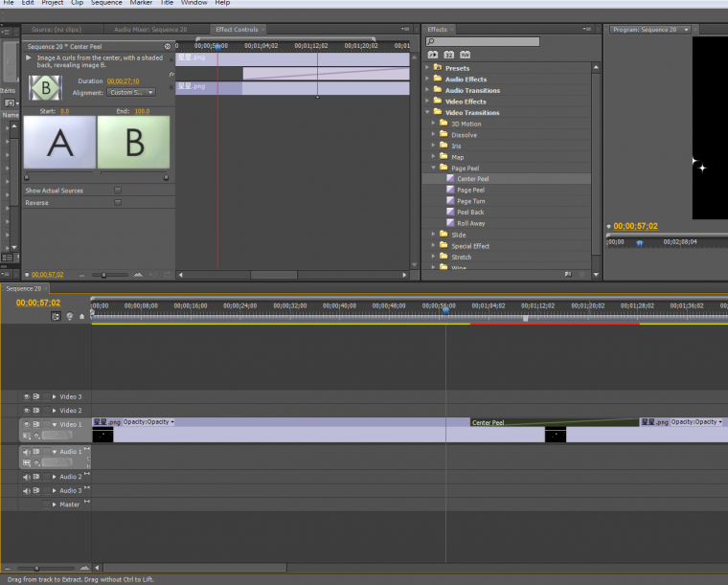This screenshot has width=728, height=585.
Task: Click the Snap toggle icon in timeline
Action: coord(57,316)
